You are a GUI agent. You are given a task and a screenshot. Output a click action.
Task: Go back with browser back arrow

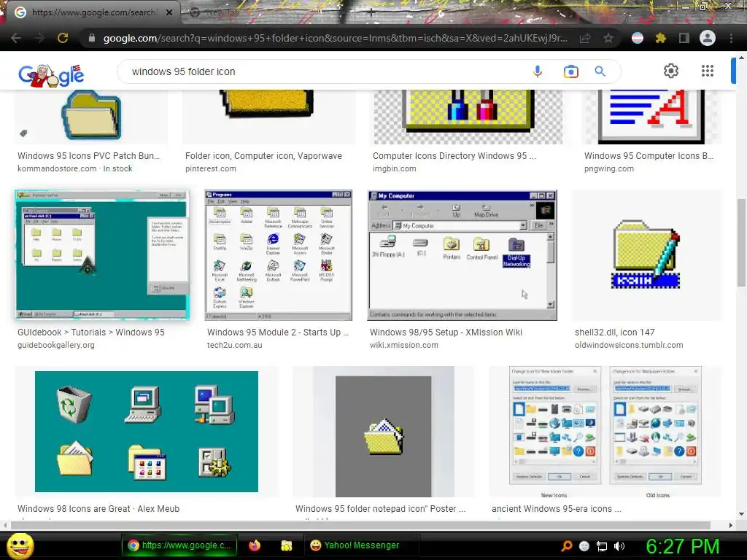pyautogui.click(x=16, y=38)
